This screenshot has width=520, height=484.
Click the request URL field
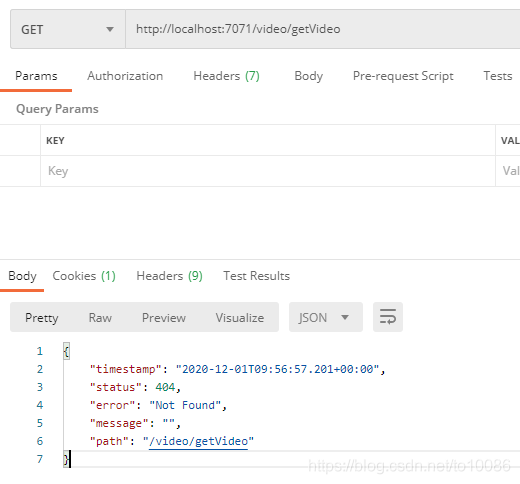pos(323,29)
